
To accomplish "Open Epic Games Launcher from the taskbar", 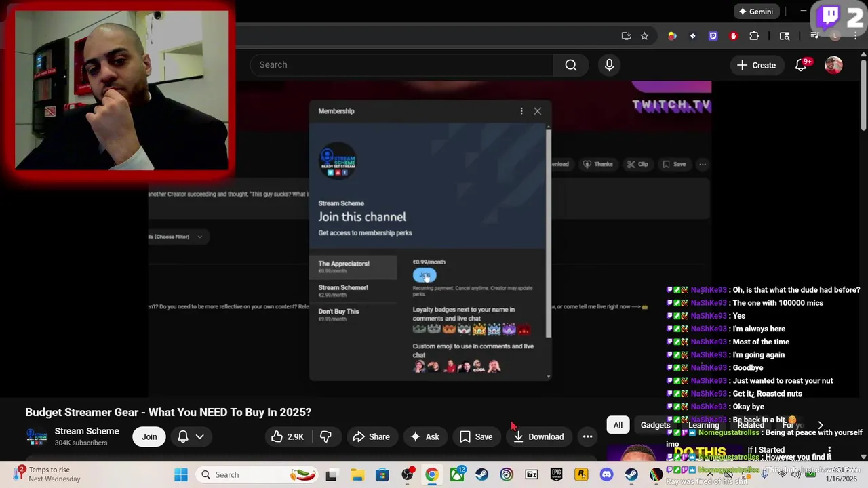I will point(556,474).
